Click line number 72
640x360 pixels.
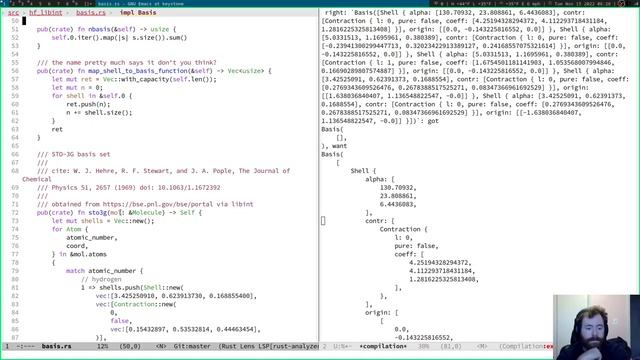(x=15, y=213)
